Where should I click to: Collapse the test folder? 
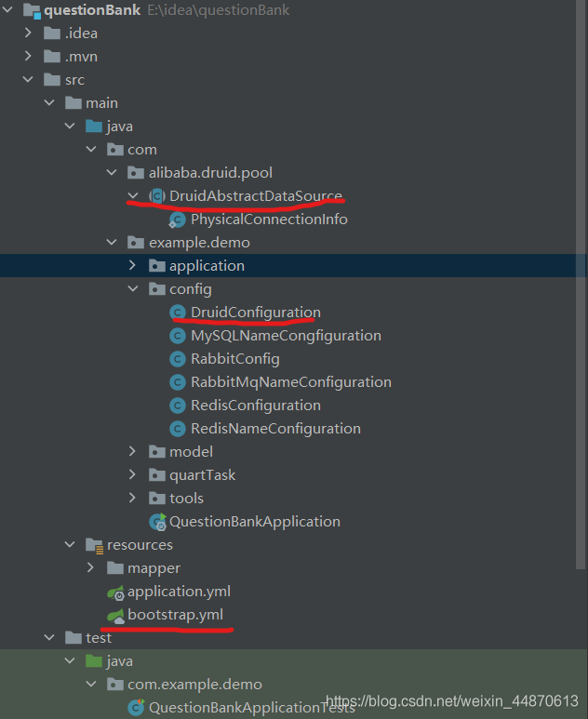(49, 637)
